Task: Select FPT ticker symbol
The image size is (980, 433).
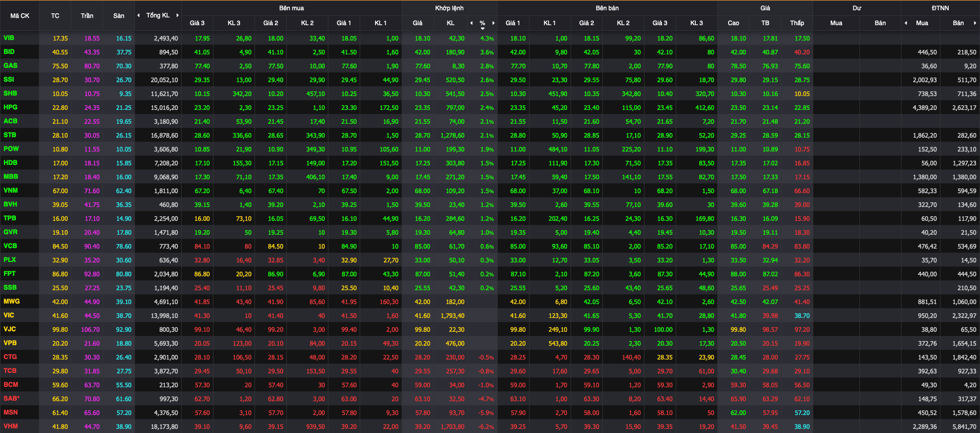Action: pos(9,274)
